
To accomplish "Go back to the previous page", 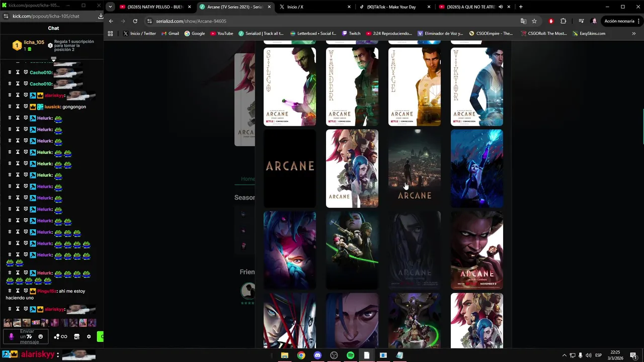I will click(111, 21).
